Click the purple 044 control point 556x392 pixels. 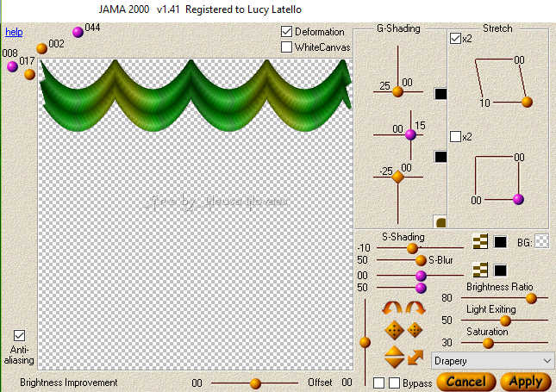[x=78, y=33]
